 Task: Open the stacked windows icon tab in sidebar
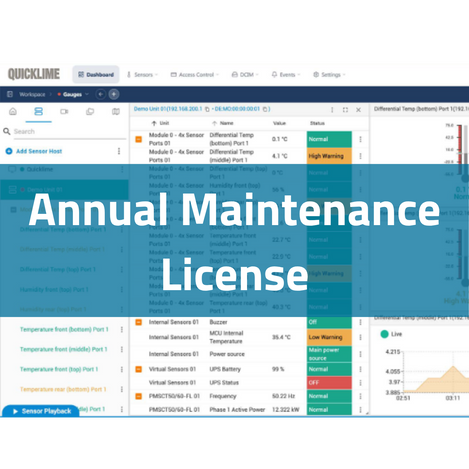click(x=90, y=111)
